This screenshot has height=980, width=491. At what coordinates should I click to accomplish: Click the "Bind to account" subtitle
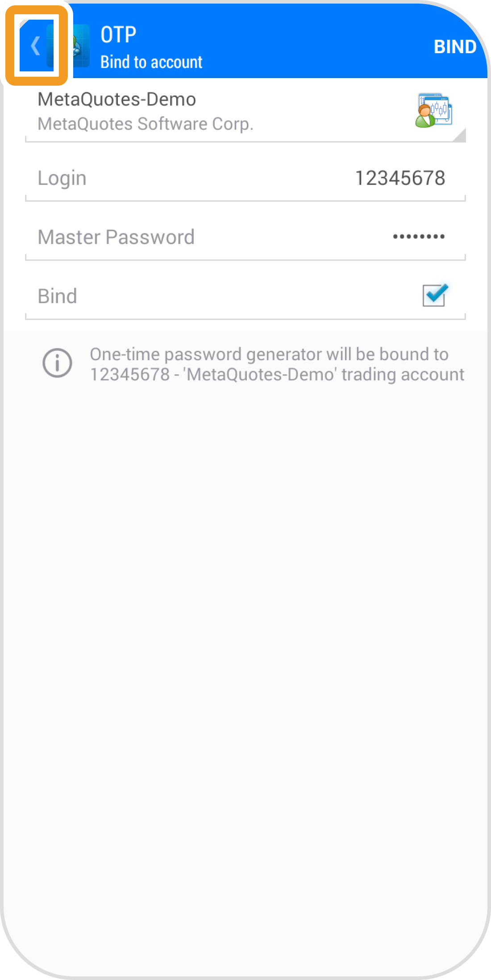(x=151, y=62)
